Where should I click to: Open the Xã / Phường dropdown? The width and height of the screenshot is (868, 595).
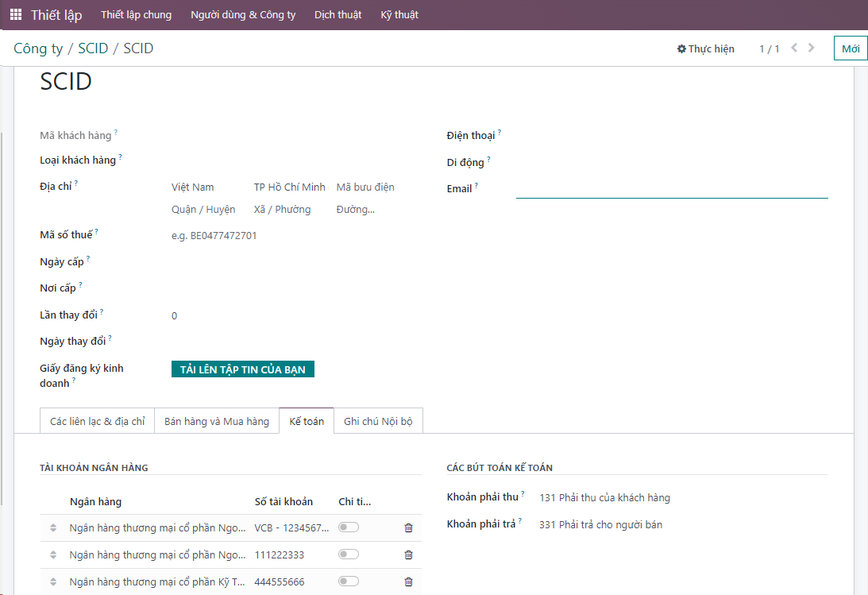(290, 209)
